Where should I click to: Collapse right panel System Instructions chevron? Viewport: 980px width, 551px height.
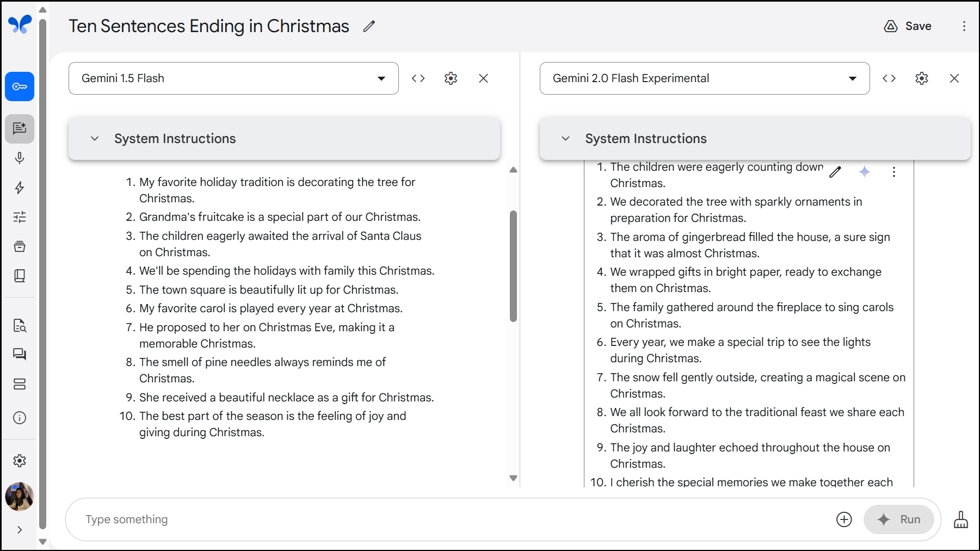pos(566,139)
